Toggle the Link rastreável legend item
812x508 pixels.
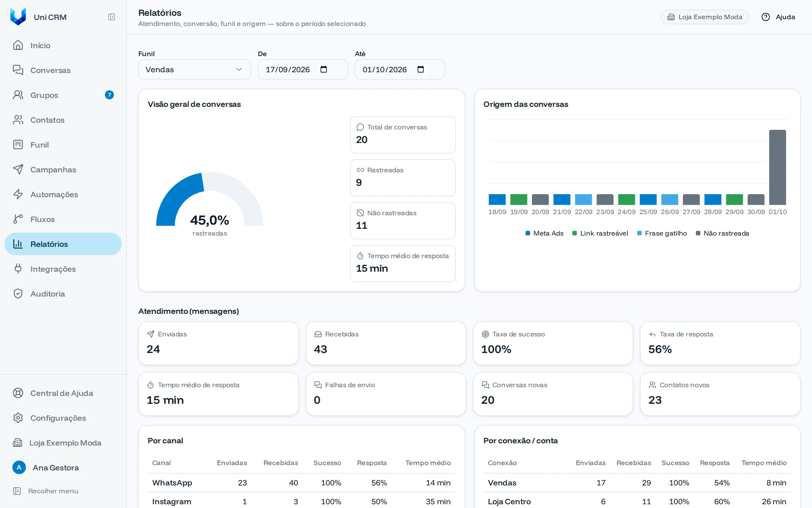pyautogui.click(x=600, y=233)
